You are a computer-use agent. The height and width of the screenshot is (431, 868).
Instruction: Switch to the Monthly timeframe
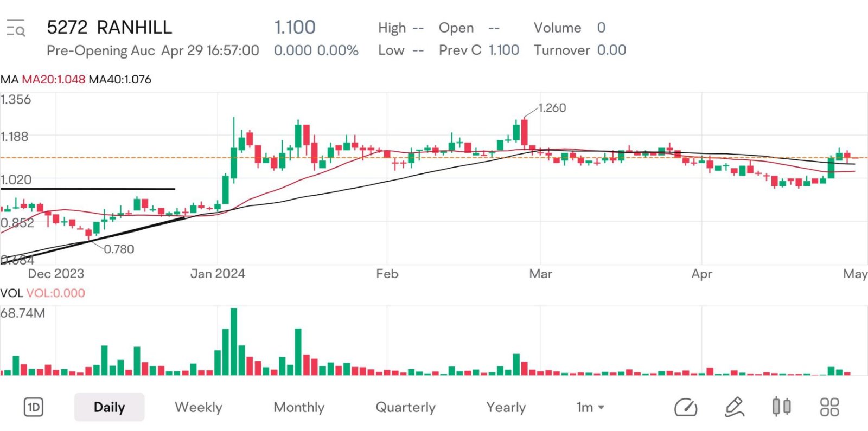(x=299, y=407)
